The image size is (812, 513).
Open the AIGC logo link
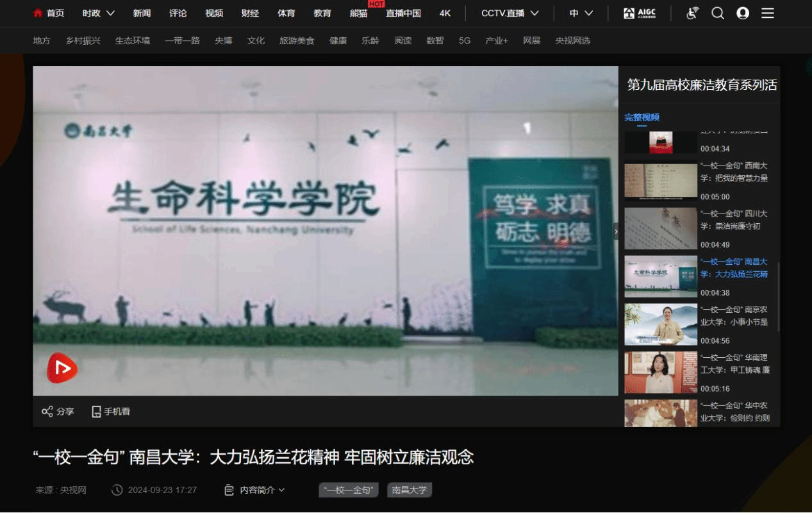639,13
